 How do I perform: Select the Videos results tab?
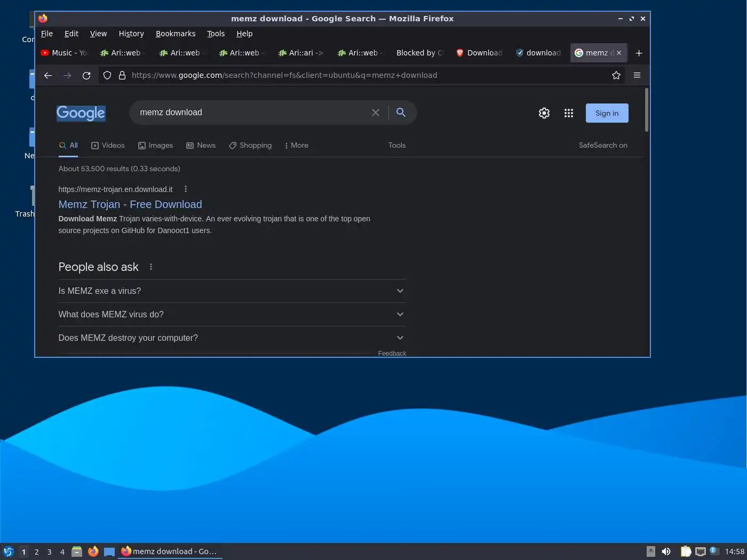tap(108, 145)
